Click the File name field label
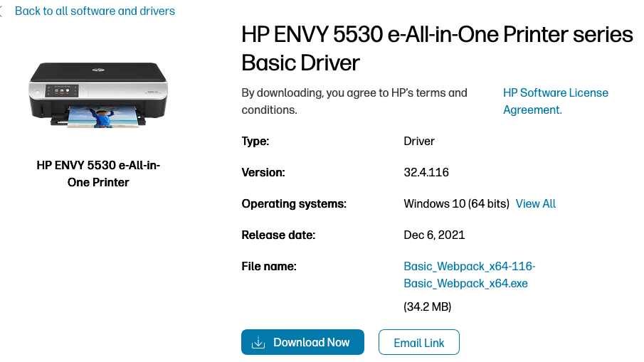 (x=269, y=267)
